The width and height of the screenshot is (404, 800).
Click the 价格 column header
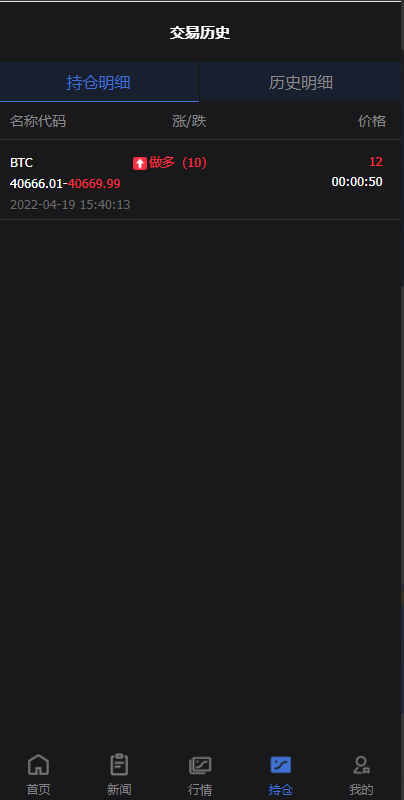pos(372,121)
